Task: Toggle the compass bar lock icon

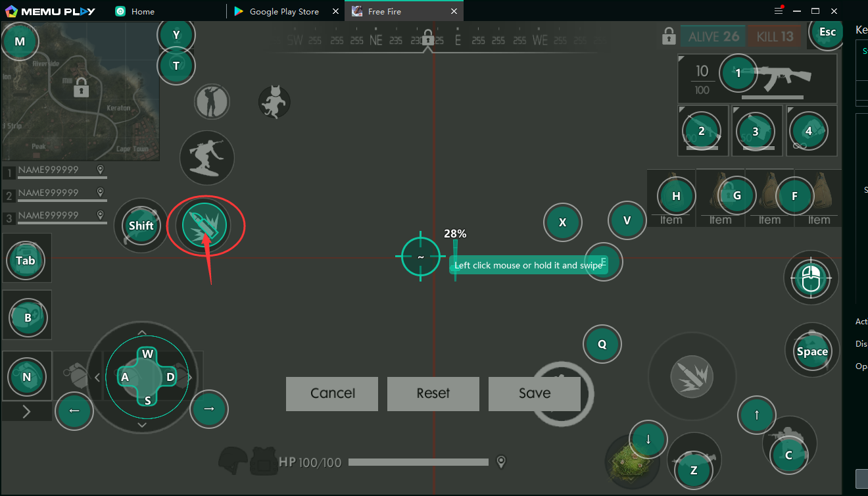Action: coord(427,37)
